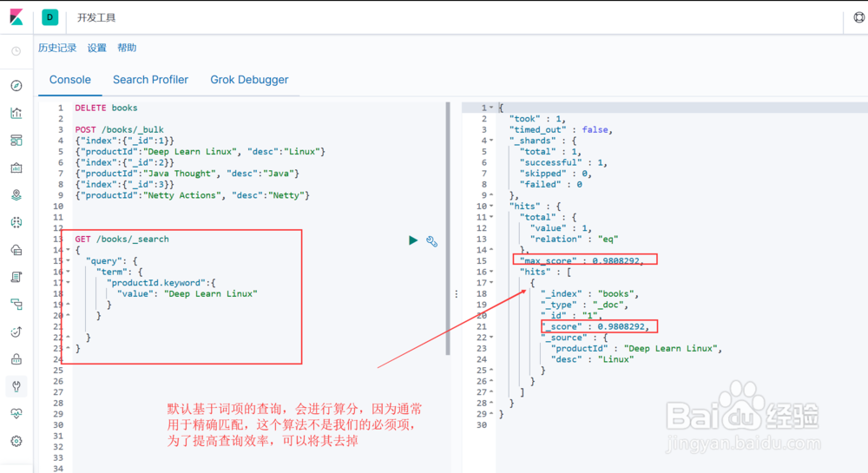This screenshot has width=868, height=473.
Task: Collapse the "term" block at line 16
Action: click(x=68, y=272)
